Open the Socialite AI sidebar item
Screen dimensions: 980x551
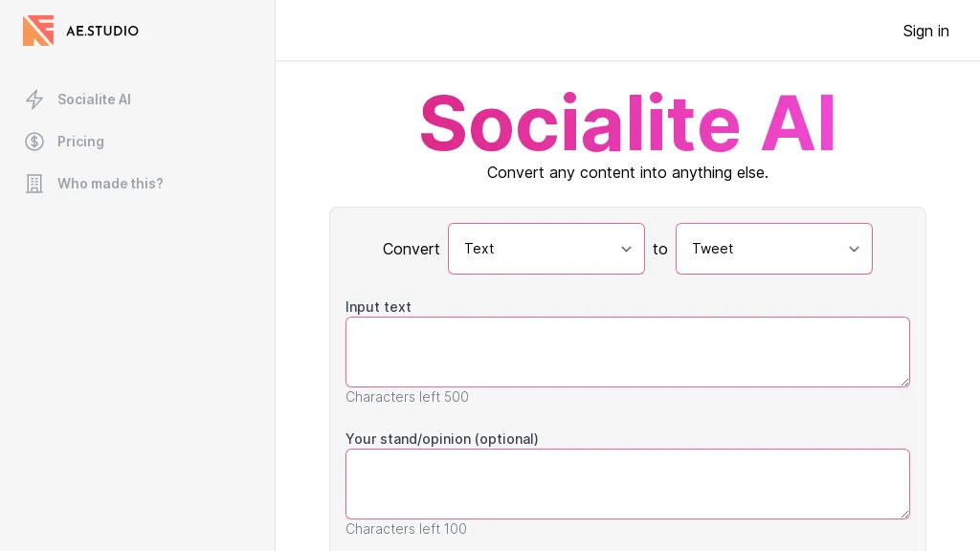(x=94, y=99)
